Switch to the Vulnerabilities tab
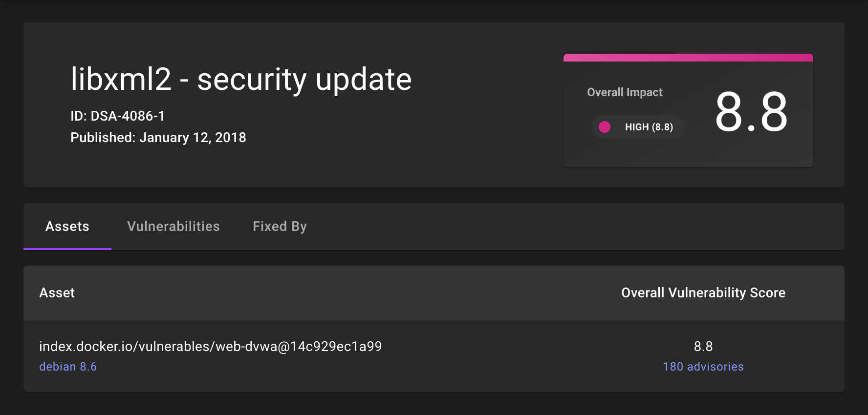This screenshot has height=415, width=868. 173,226
